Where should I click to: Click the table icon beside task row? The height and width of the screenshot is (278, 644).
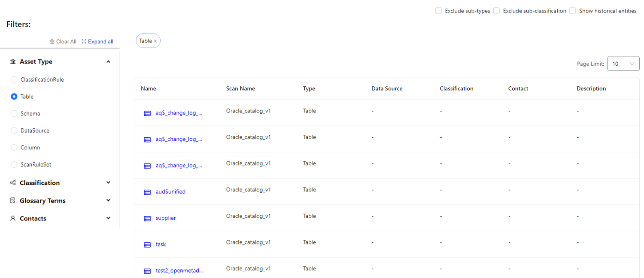[147, 245]
